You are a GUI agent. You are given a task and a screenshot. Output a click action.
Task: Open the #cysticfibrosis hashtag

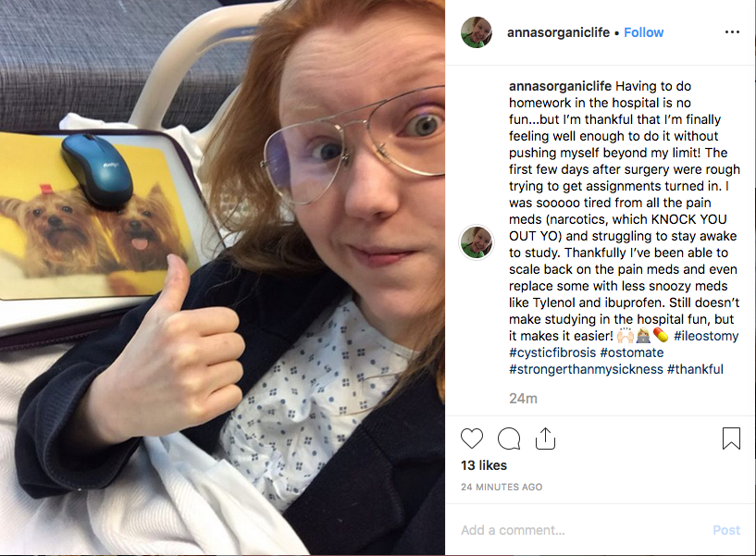(552, 352)
